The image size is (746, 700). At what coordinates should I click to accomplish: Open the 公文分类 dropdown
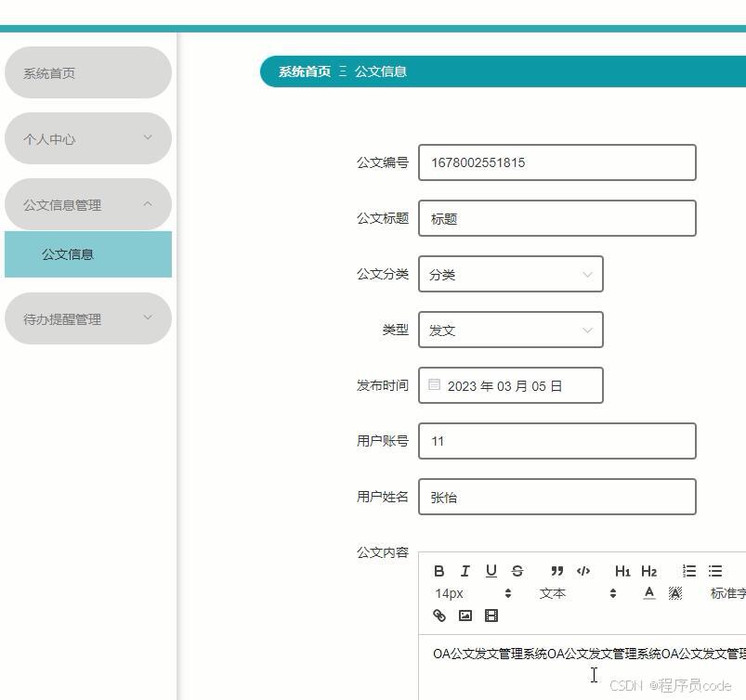pyautogui.click(x=510, y=274)
